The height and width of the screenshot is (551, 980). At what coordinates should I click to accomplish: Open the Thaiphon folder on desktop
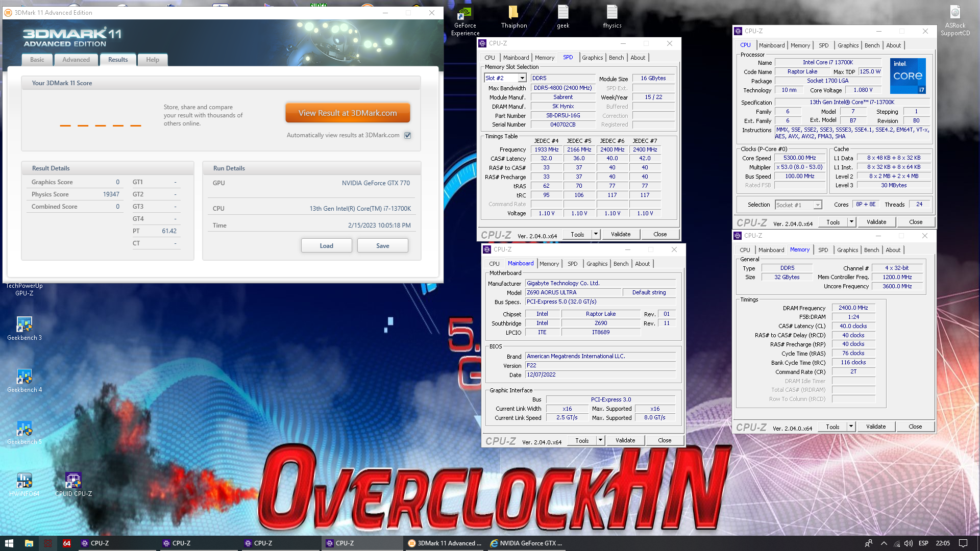point(513,17)
